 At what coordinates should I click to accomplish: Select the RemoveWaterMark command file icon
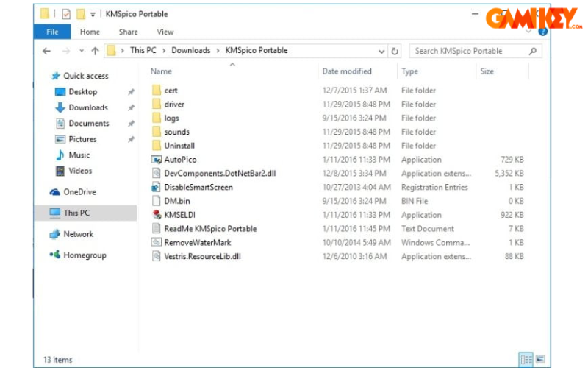[x=157, y=243]
